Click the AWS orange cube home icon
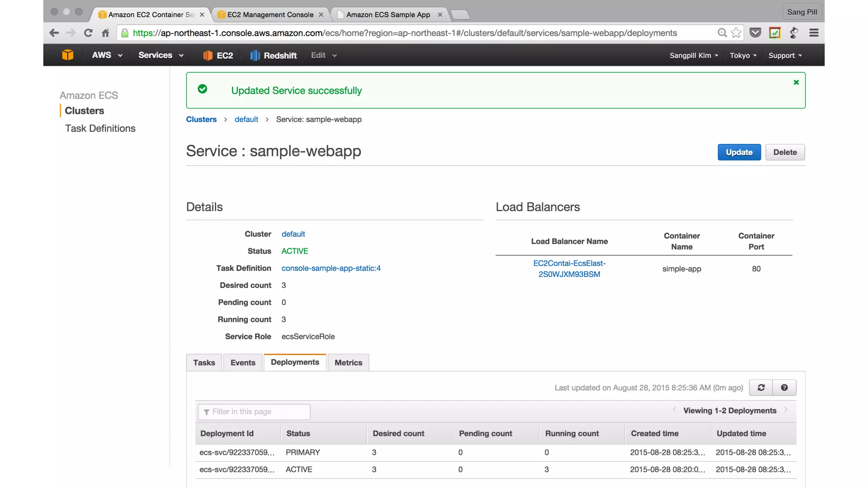Screen dimensions: 868x488 (68, 55)
